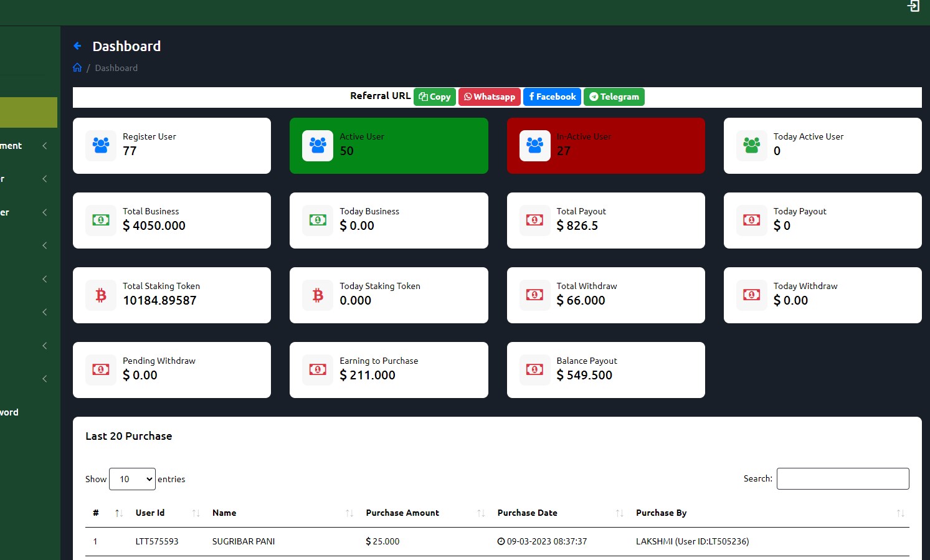Image resolution: width=930 pixels, height=560 pixels.
Task: Click the Pending Withdraw money icon
Action: 101,370
